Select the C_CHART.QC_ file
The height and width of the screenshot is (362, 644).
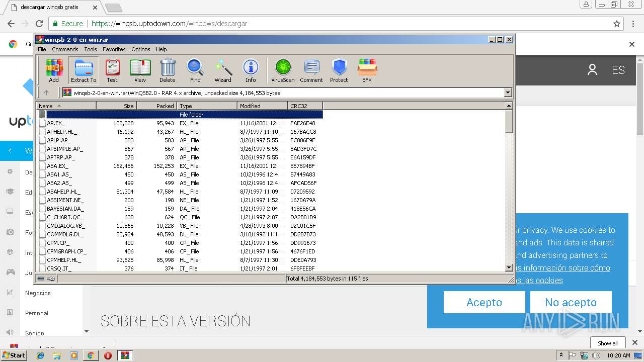pyautogui.click(x=180, y=217)
